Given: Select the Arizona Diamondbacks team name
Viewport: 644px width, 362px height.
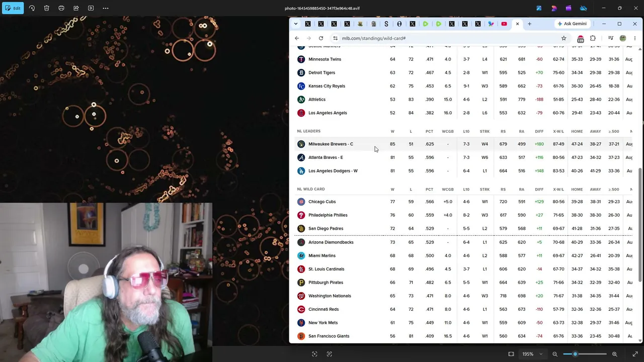Looking at the screenshot, I should (x=331, y=242).
